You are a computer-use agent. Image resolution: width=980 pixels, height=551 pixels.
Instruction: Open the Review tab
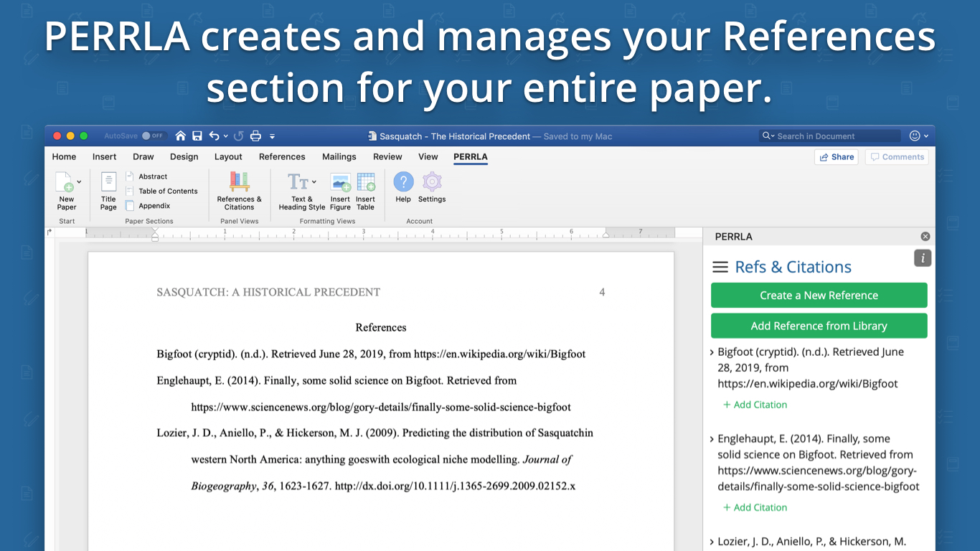coord(387,156)
